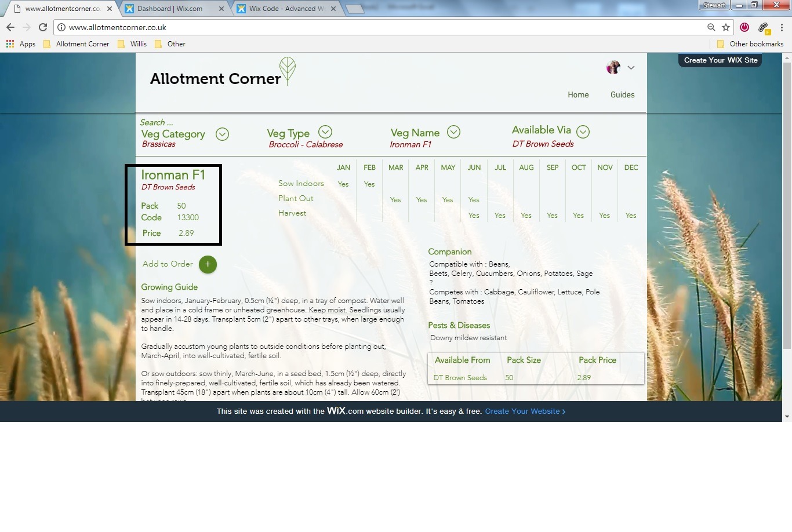Open the account menu chevron beside avatar
The height and width of the screenshot is (532, 792).
(631, 68)
